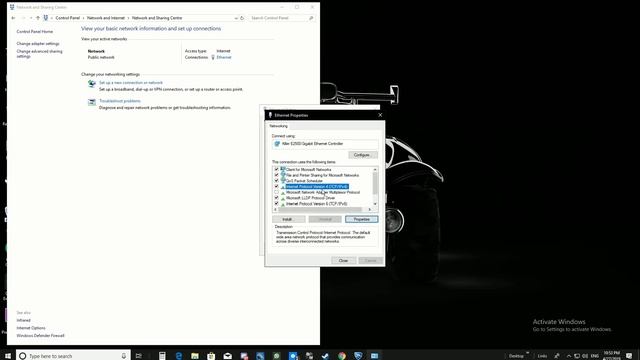
Task: Toggle Internet Protocol Version 6 checkbox
Action: [x=276, y=204]
